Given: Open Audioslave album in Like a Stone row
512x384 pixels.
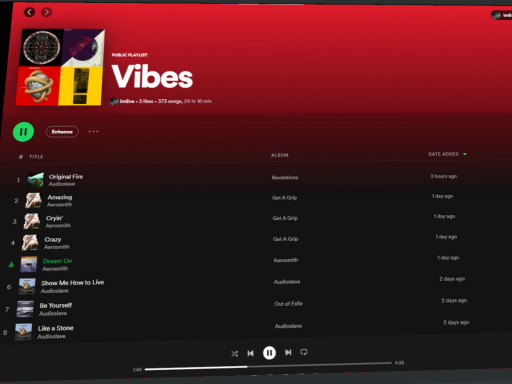Looking at the screenshot, I should pyautogui.click(x=288, y=326).
